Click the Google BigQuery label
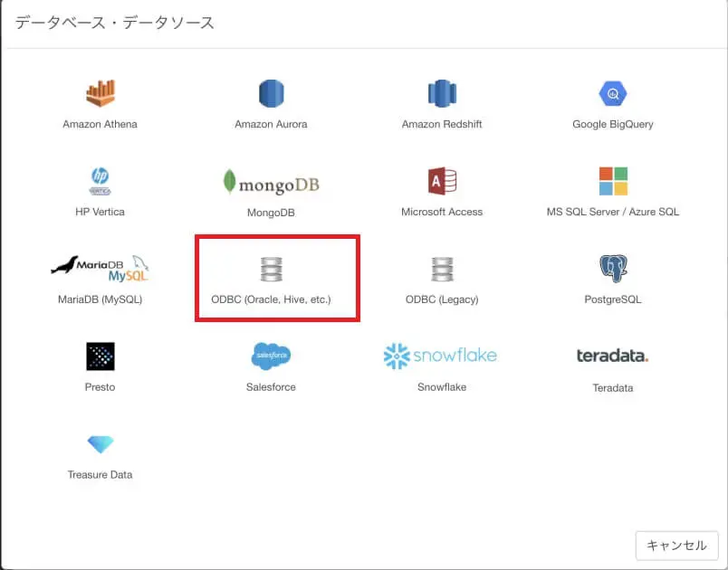This screenshot has height=570, width=728. [x=613, y=124]
